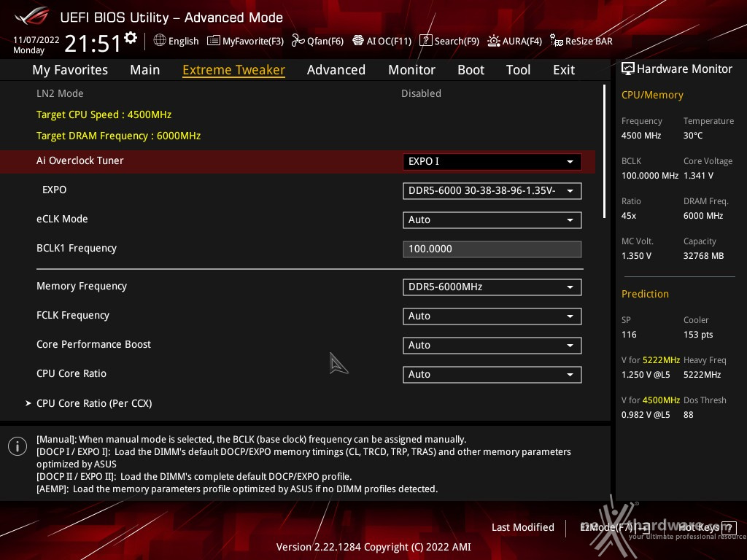Click DRAM Freq. 6000 MHz value
This screenshot has height=560, width=747.
pos(703,216)
